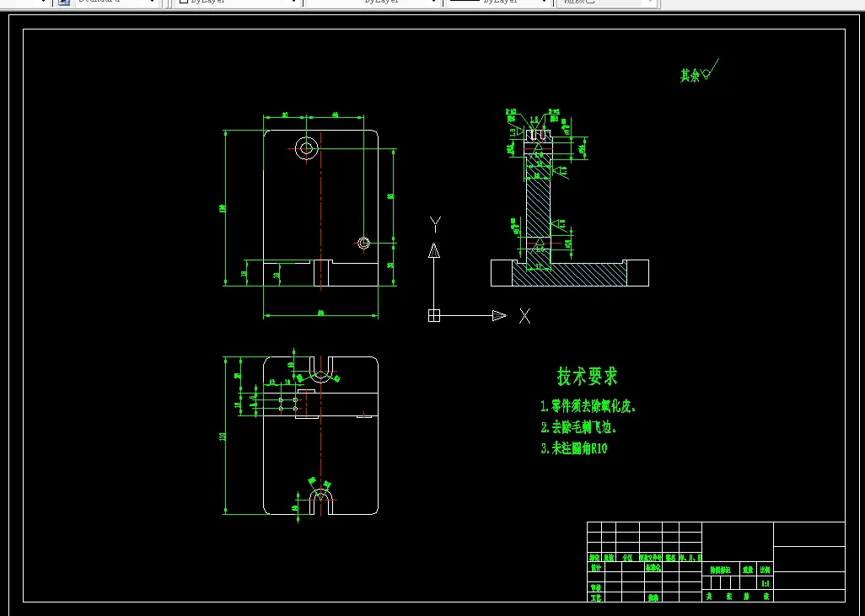Select the large double-circle hole in front view
Viewport: 865px width, 616px height.
(307, 147)
